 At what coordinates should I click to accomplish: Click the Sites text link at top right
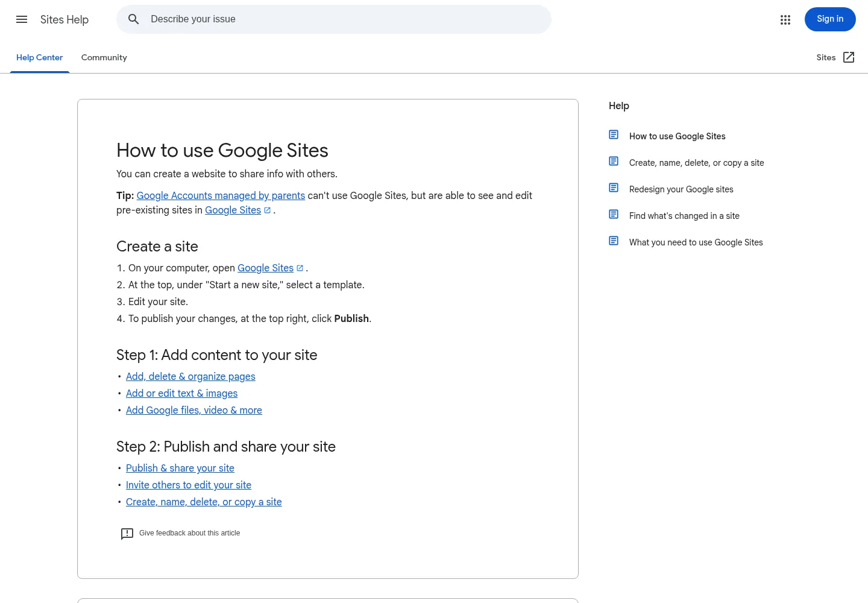pyautogui.click(x=826, y=57)
